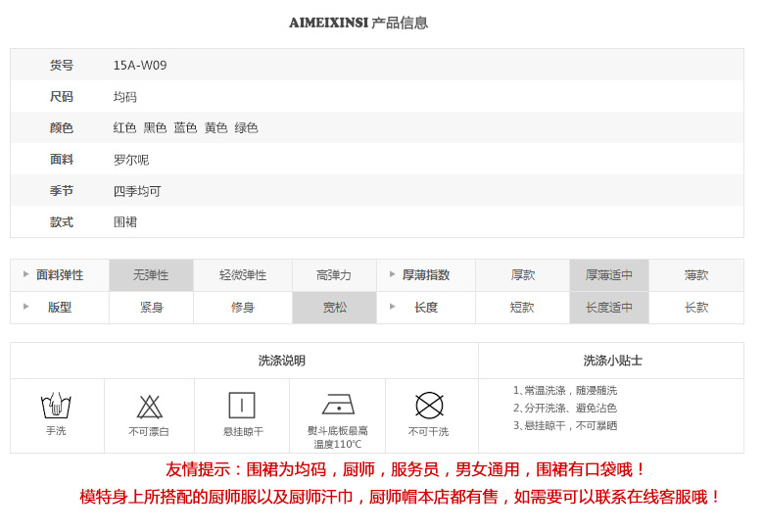Select the 长款 length option
764x532 pixels.
(696, 308)
